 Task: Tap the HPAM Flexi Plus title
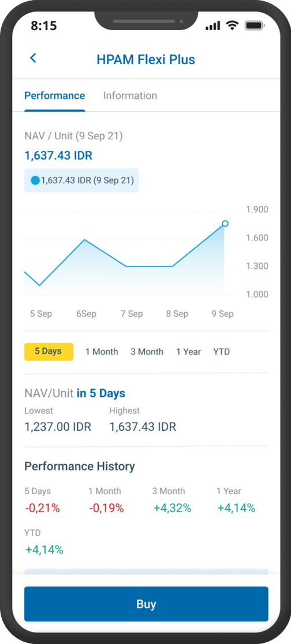(x=145, y=60)
